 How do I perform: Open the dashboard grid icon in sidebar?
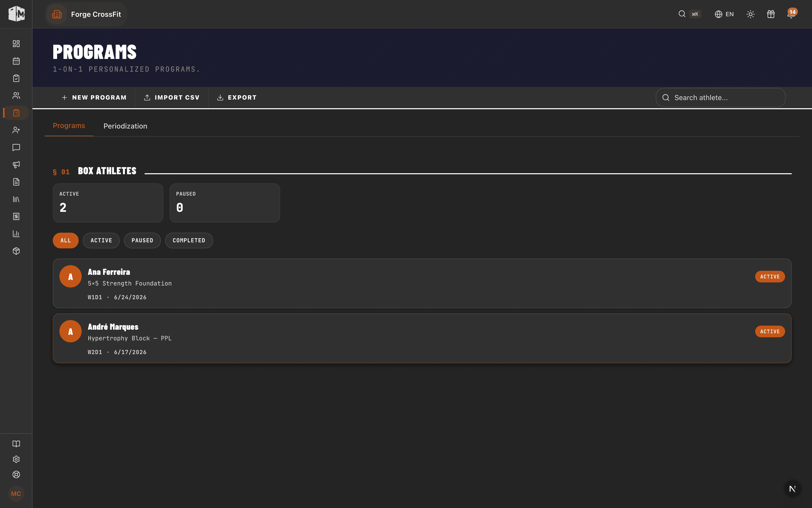pos(16,44)
